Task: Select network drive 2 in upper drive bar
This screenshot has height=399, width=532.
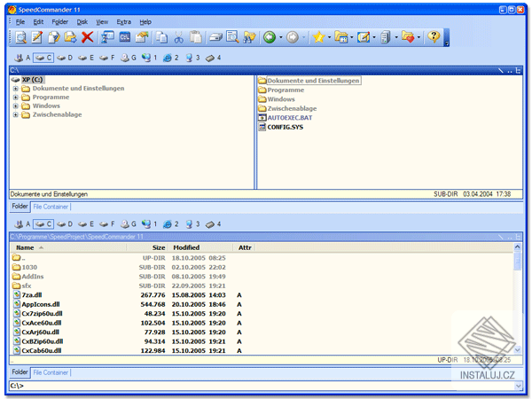Action: (x=170, y=58)
